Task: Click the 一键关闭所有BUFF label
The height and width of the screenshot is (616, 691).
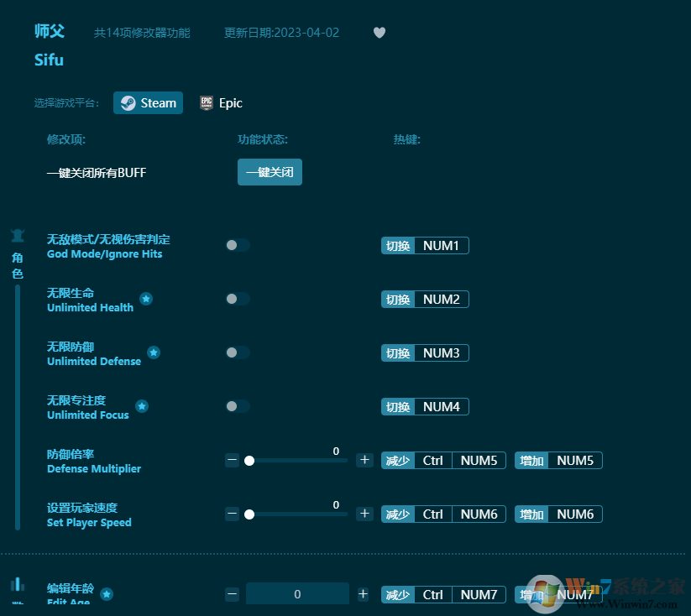Action: point(97,173)
